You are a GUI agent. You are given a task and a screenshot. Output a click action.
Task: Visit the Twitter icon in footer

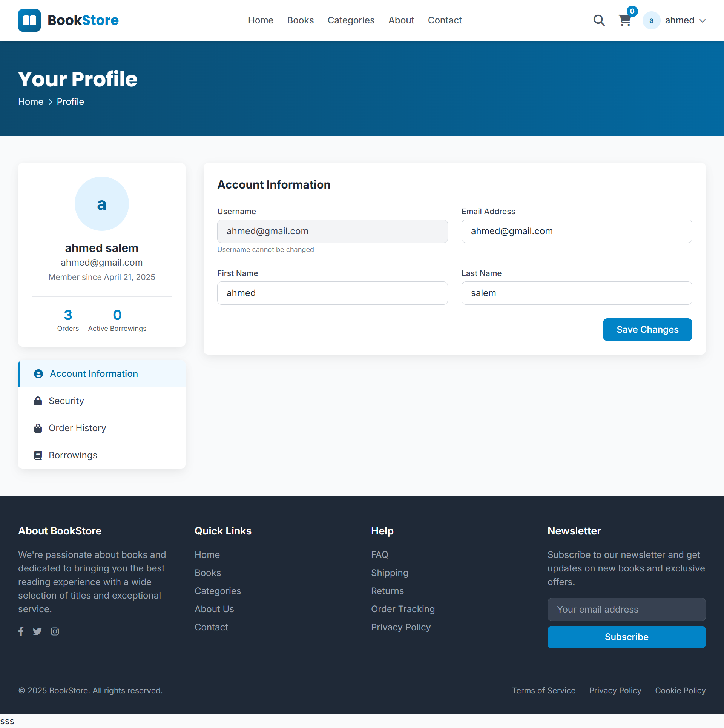[37, 631]
